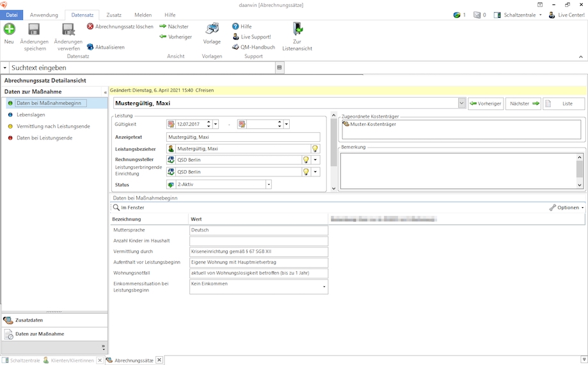Open the Datei menu
The height and width of the screenshot is (365, 588).
(12, 15)
